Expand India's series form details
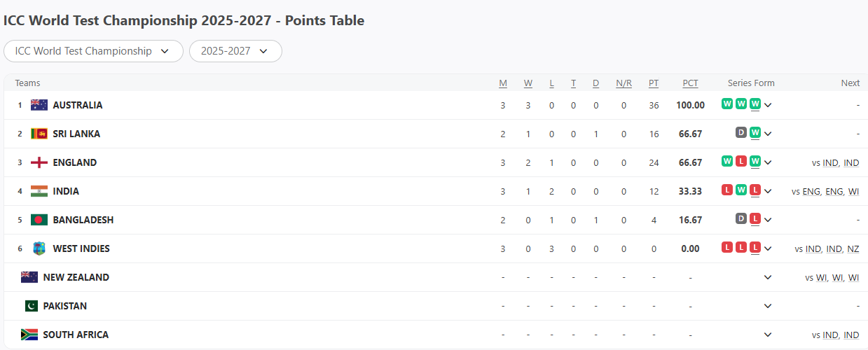The image size is (868, 350). click(768, 191)
